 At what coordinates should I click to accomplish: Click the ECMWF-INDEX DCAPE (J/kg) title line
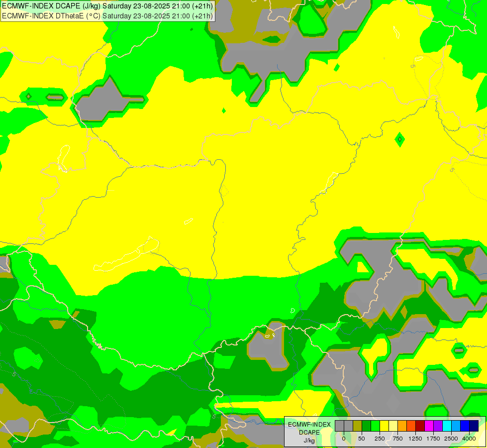[x=107, y=6]
